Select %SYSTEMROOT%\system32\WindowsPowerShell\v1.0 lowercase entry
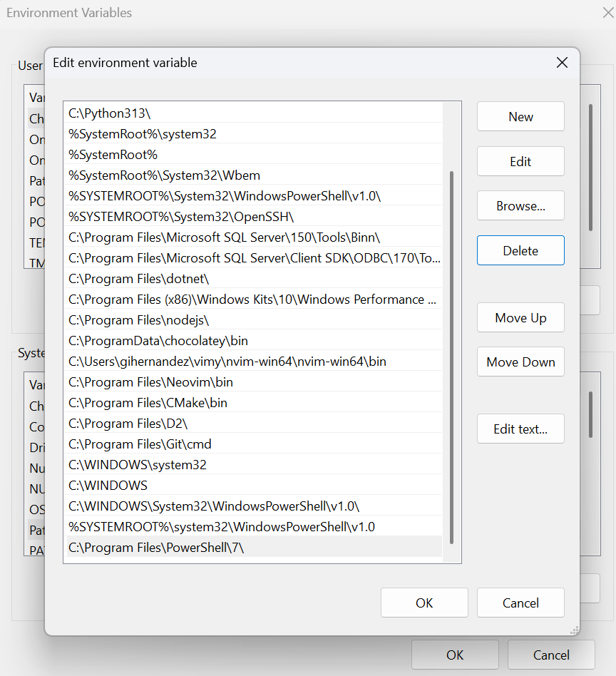The height and width of the screenshot is (676, 616). click(x=255, y=527)
